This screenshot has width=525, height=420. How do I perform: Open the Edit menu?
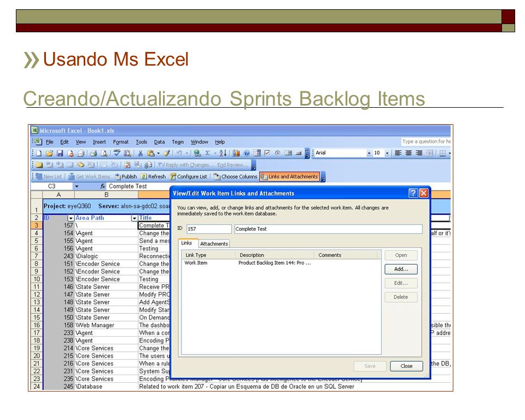pyautogui.click(x=65, y=142)
